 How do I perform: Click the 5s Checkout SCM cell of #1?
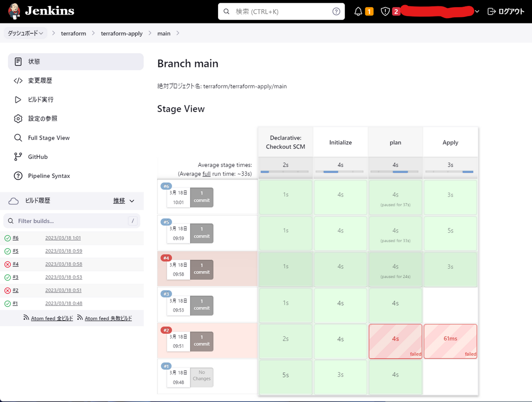(x=286, y=377)
